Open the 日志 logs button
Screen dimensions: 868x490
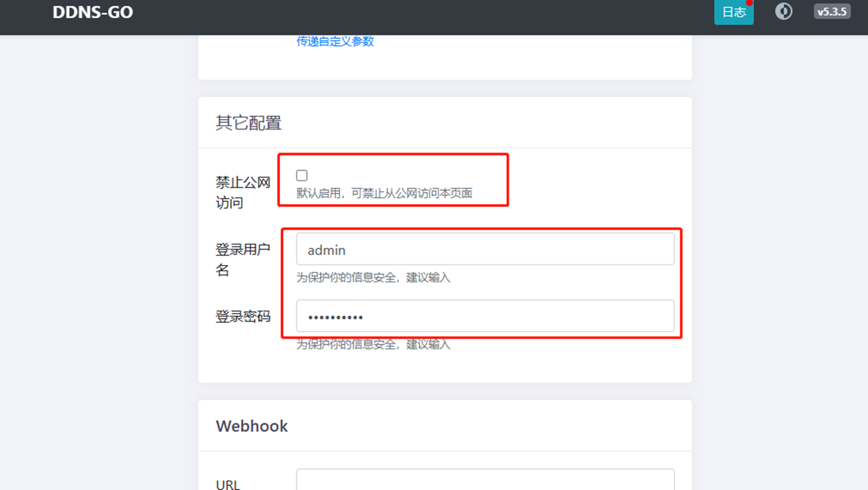coord(734,12)
